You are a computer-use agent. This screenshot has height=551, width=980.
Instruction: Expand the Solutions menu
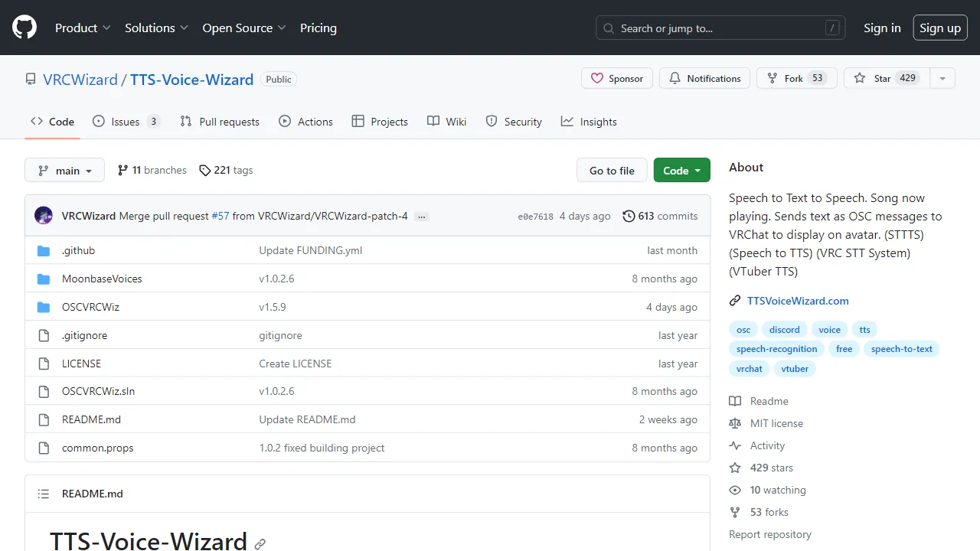point(156,28)
